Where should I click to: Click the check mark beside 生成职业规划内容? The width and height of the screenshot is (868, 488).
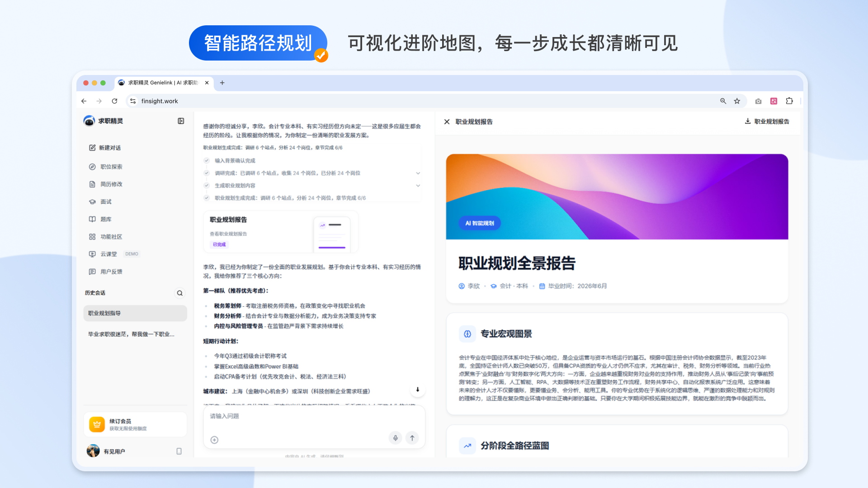[x=207, y=186]
